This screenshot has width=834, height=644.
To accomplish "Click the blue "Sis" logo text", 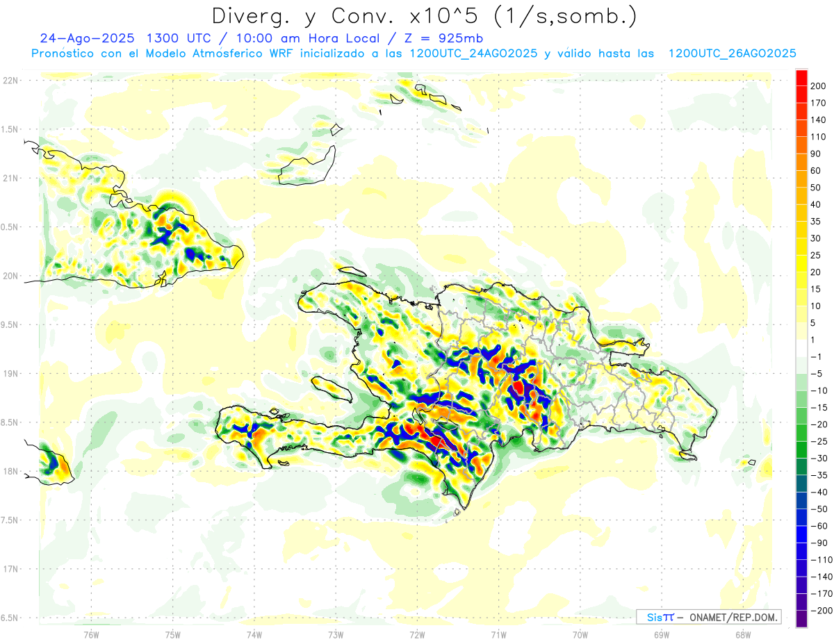I will [655, 617].
